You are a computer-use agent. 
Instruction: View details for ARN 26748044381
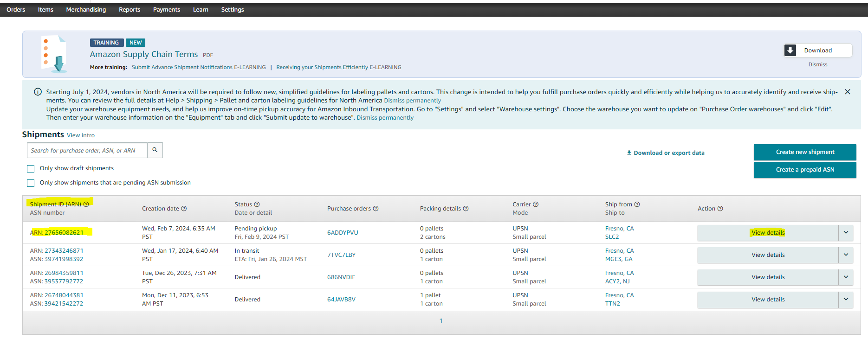[x=768, y=300]
